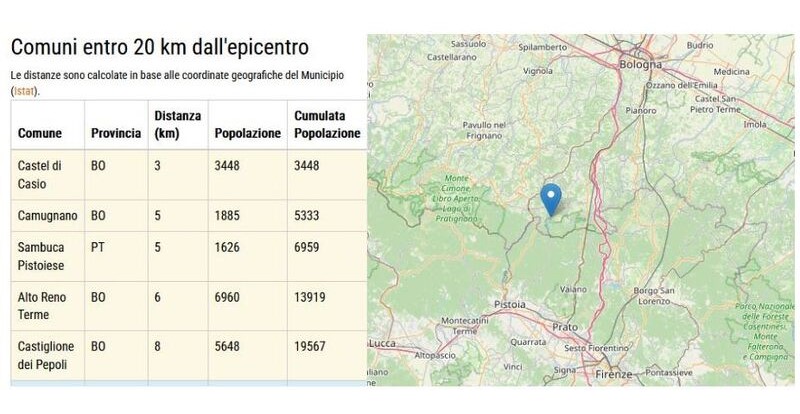The width and height of the screenshot is (800, 414).
Task: Open the Istat link
Action: pos(22,91)
